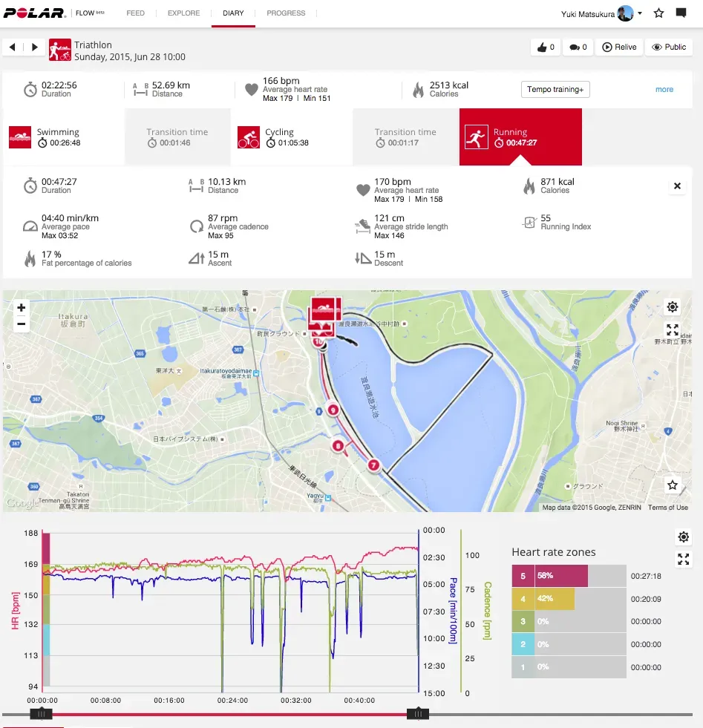The image size is (703, 728).
Task: Zoom in on the map
Action: point(21,307)
